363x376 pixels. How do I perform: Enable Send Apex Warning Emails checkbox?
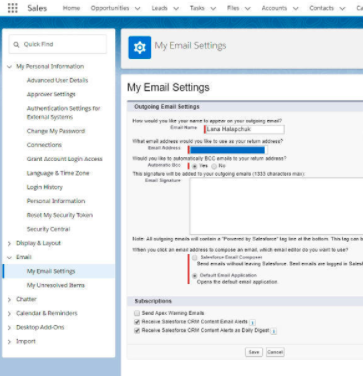(137, 313)
